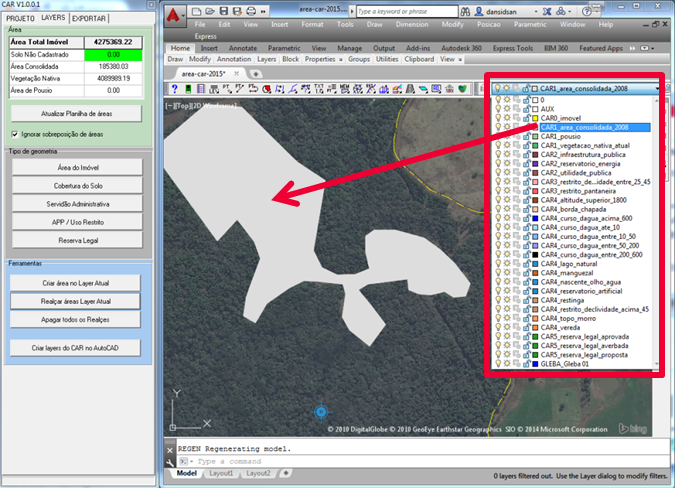The height and width of the screenshot is (488, 675).
Task: Click the user account icon beside dansidsan
Action: click(x=479, y=12)
